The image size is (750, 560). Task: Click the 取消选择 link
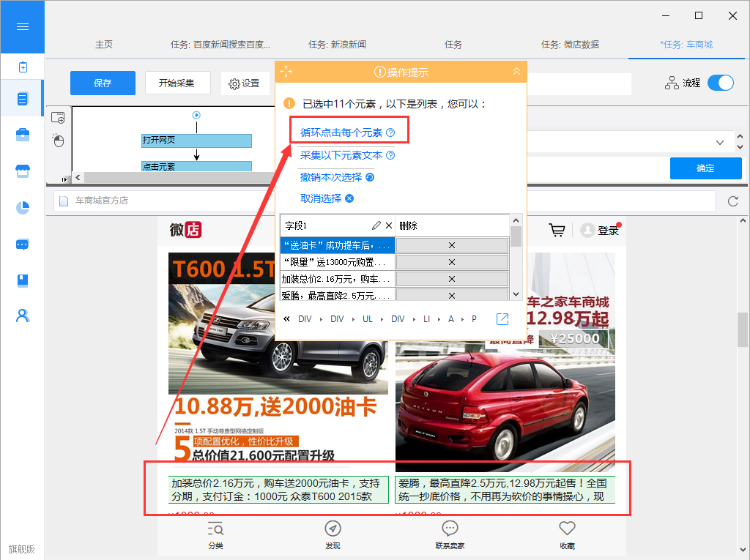(321, 198)
